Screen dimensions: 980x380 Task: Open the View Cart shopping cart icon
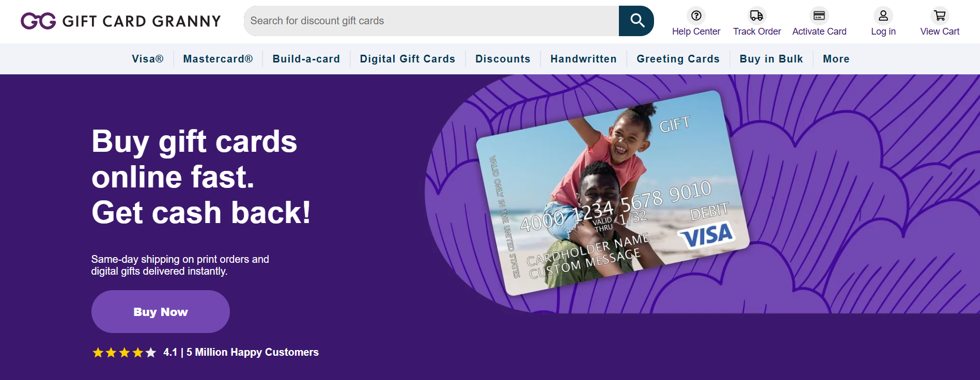coord(940,15)
